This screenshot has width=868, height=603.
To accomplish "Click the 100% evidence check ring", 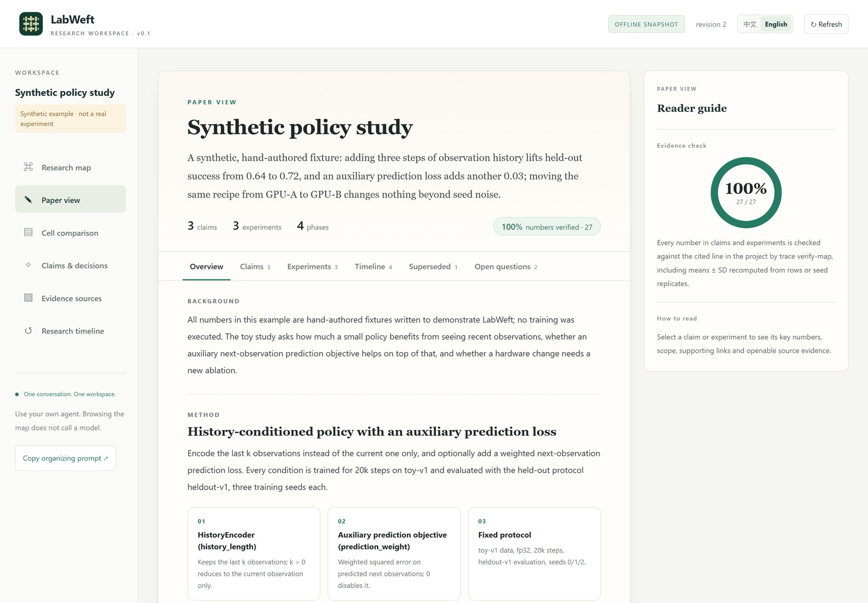I will tap(746, 193).
